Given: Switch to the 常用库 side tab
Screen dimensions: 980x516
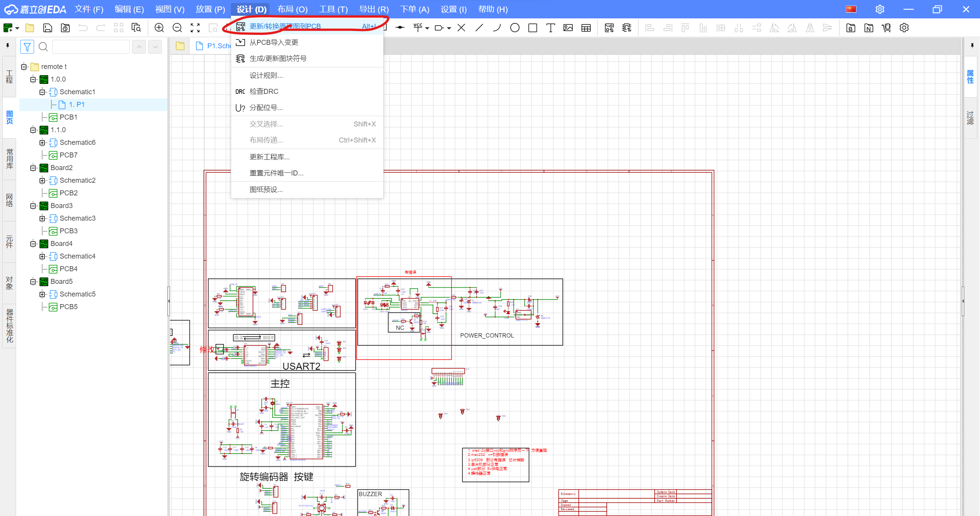Looking at the screenshot, I should (x=9, y=159).
